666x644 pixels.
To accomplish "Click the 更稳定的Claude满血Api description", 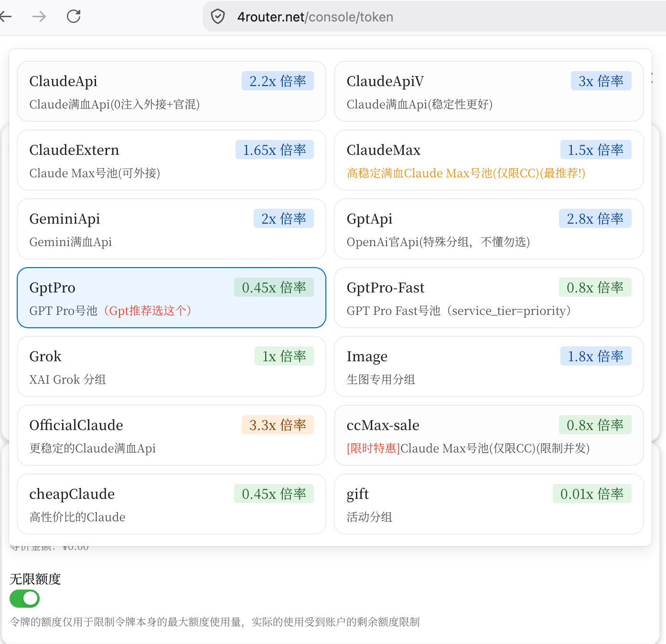I will point(93,448).
